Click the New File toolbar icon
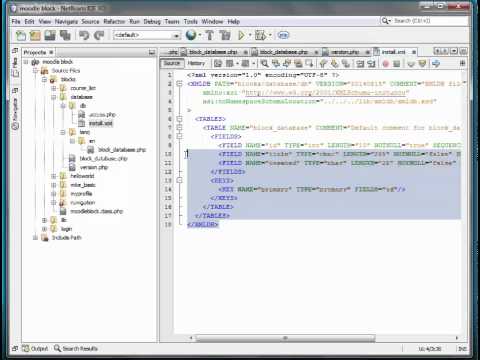This screenshot has width=480, height=360. [x=21, y=35]
